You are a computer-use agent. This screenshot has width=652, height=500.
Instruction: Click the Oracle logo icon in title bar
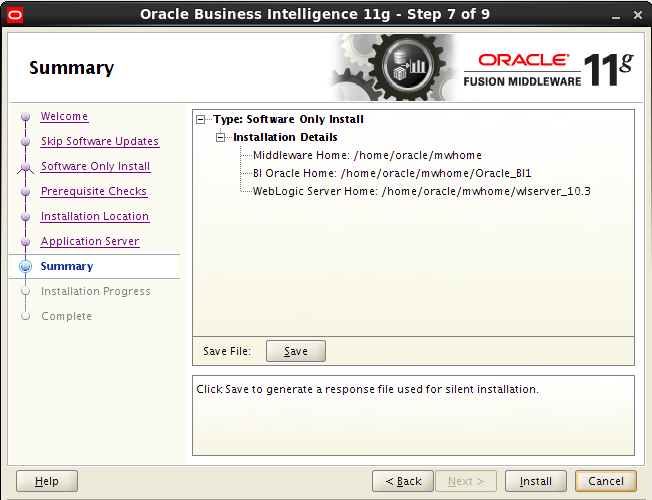coord(15,15)
